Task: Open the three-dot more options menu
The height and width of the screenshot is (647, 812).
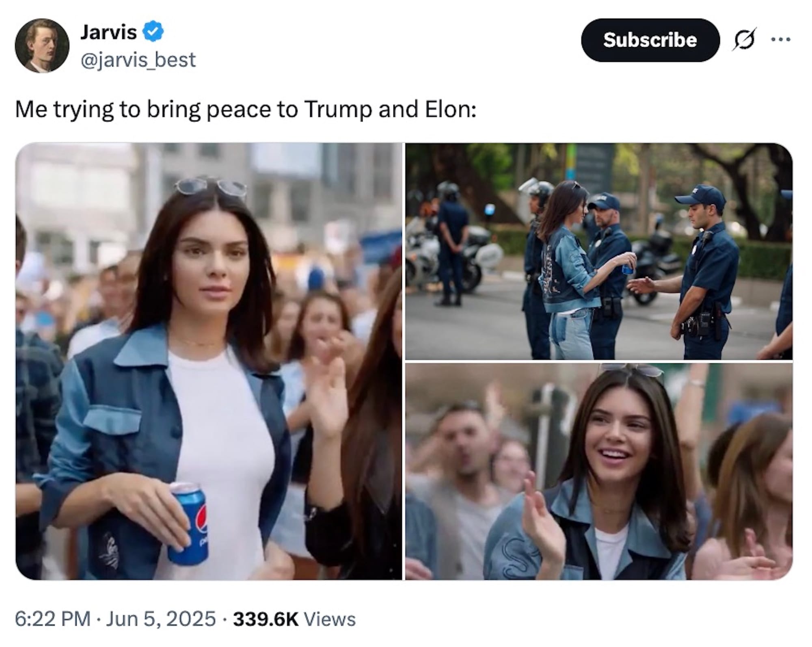Action: 781,39
